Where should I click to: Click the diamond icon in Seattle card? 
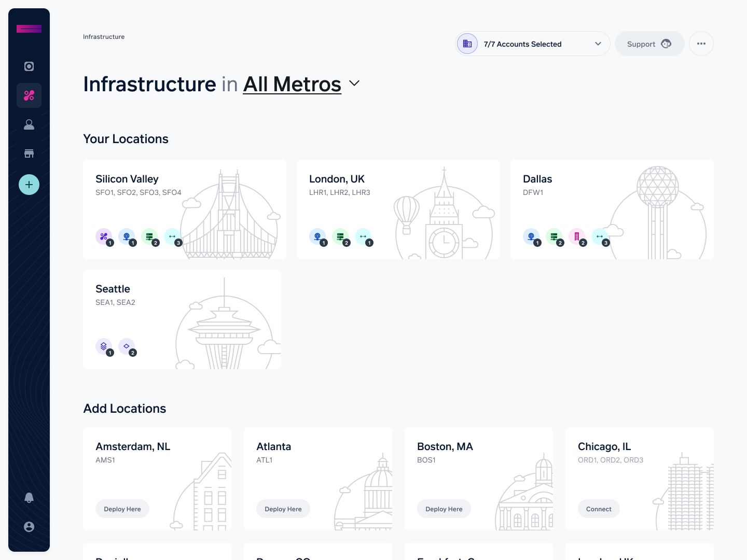point(127,346)
